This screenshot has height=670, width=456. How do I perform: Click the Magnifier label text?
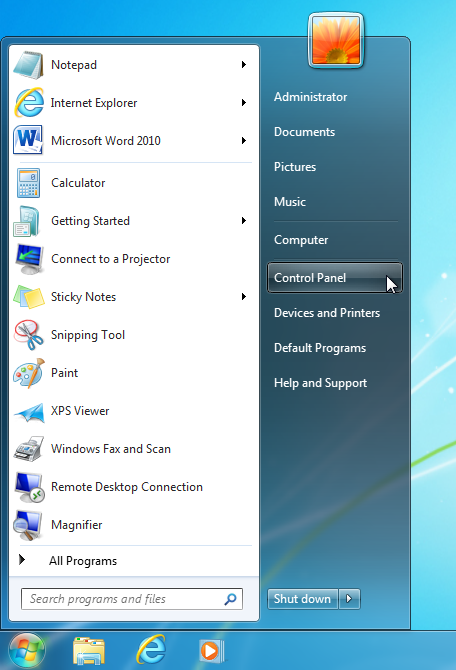76,525
